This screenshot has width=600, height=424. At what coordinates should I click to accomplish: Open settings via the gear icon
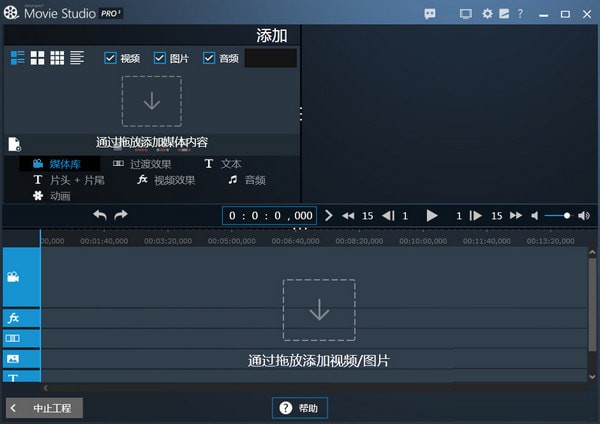point(487,14)
